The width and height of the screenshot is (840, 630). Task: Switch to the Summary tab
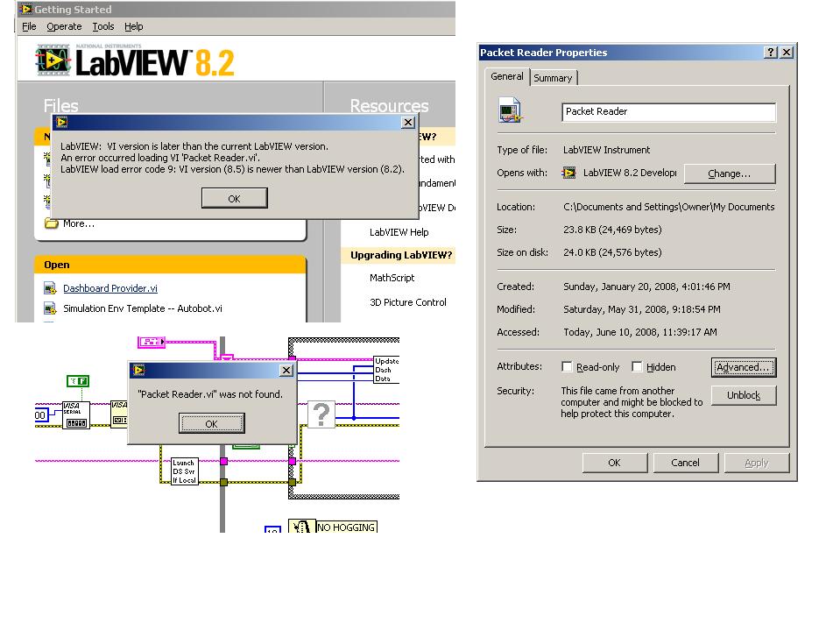coord(553,78)
